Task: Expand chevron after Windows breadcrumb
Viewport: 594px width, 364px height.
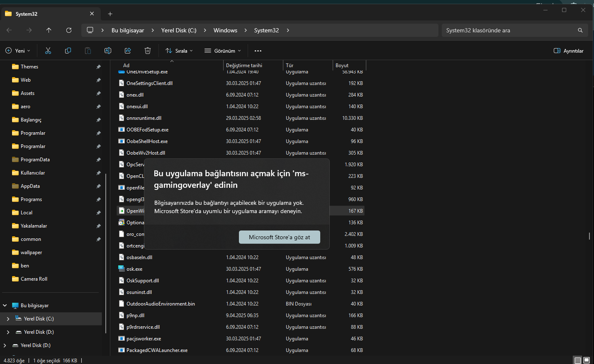Action: point(246,30)
